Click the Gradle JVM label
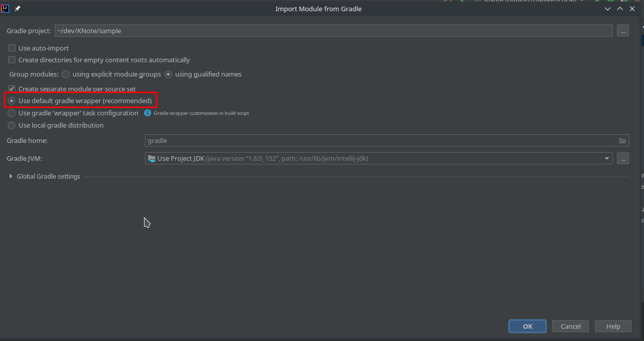 pyautogui.click(x=25, y=158)
